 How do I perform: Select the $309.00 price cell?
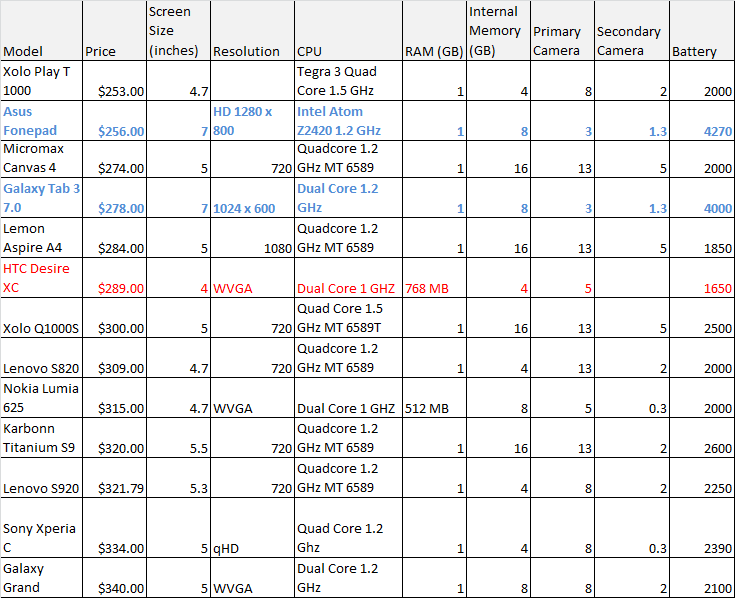[x=114, y=358]
